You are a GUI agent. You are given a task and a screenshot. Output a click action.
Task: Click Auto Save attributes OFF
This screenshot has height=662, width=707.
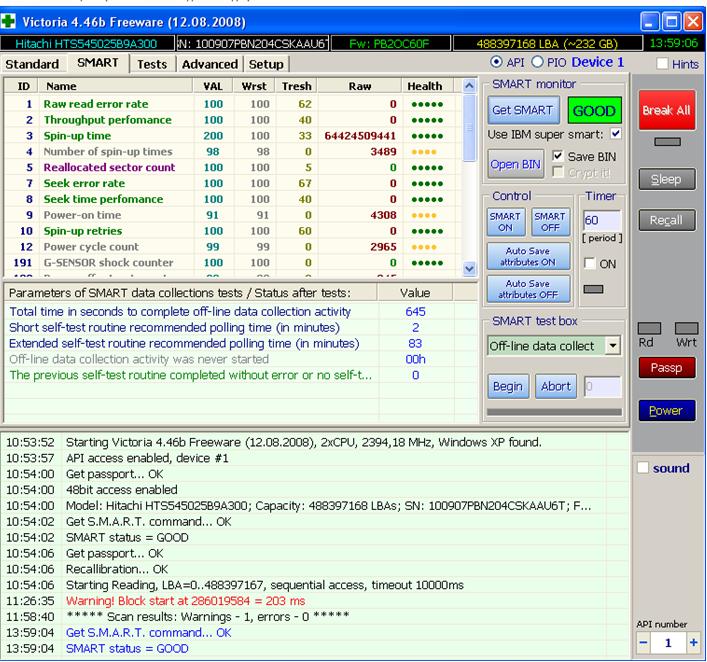[528, 289]
